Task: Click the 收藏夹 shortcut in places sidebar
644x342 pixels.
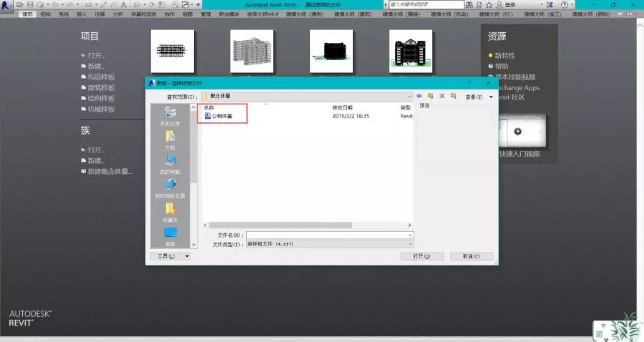Action: click(x=170, y=212)
